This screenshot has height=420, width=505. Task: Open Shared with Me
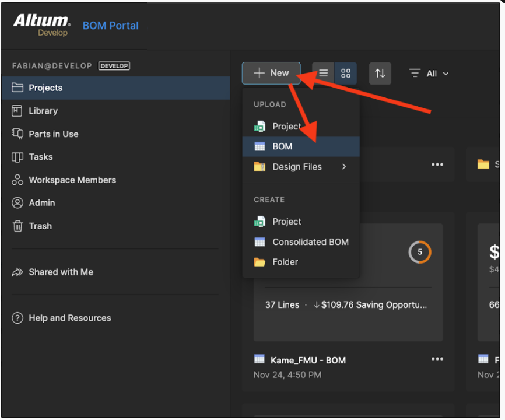click(x=61, y=272)
